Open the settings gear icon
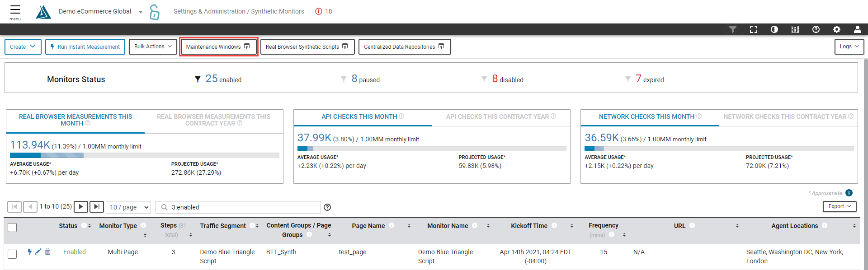 tap(836, 29)
